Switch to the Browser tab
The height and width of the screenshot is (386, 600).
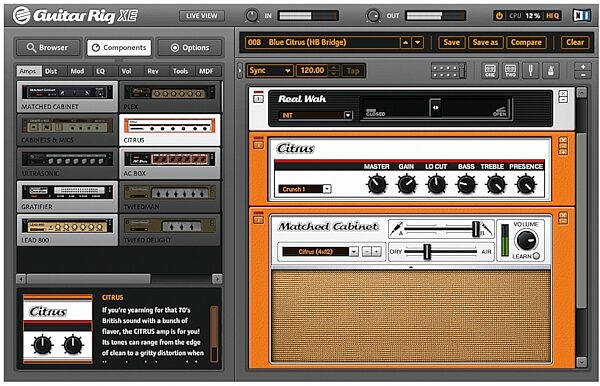[48, 47]
